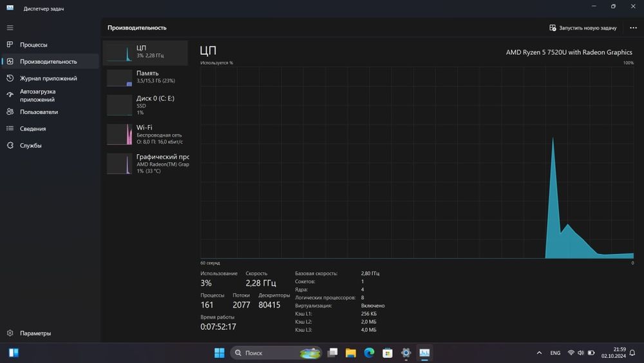This screenshot has height=363, width=644.
Task: Go to the Пользователи page
Action: 50,112
